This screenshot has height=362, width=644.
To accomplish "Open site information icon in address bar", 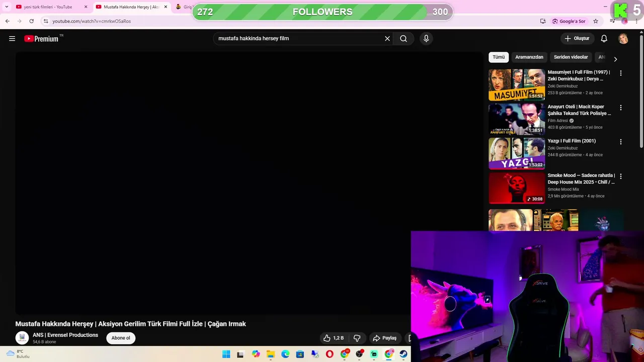I will click(46, 21).
